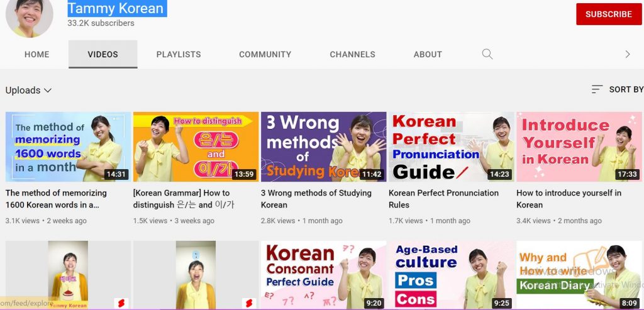The width and height of the screenshot is (644, 310).
Task: Click '33.2K subscribers' text
Action: (101, 23)
